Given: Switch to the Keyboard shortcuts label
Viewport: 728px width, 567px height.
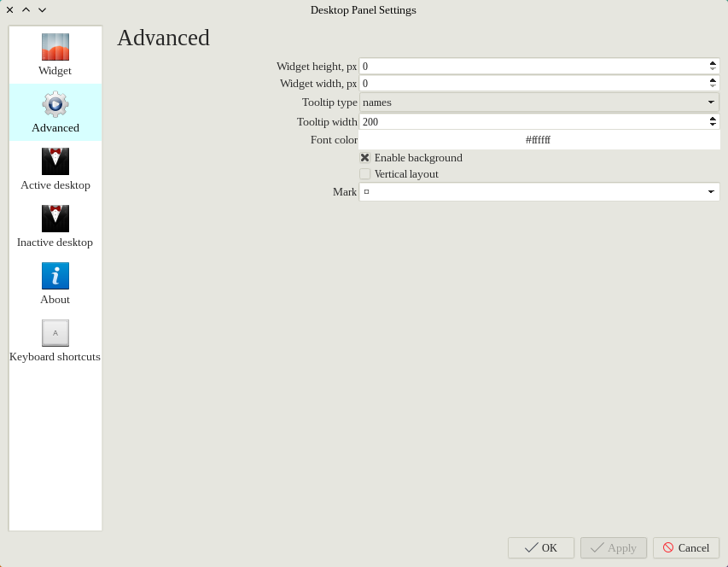Looking at the screenshot, I should coord(55,357).
